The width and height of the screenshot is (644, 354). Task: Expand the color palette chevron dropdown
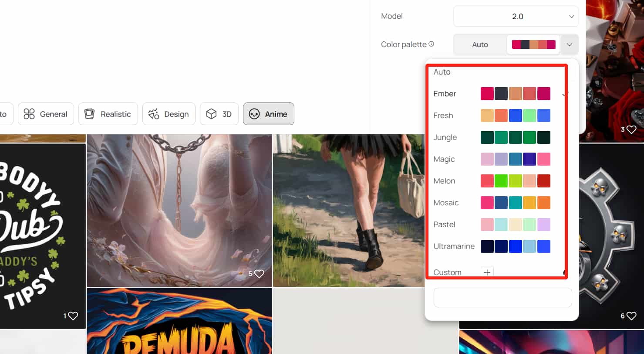569,44
